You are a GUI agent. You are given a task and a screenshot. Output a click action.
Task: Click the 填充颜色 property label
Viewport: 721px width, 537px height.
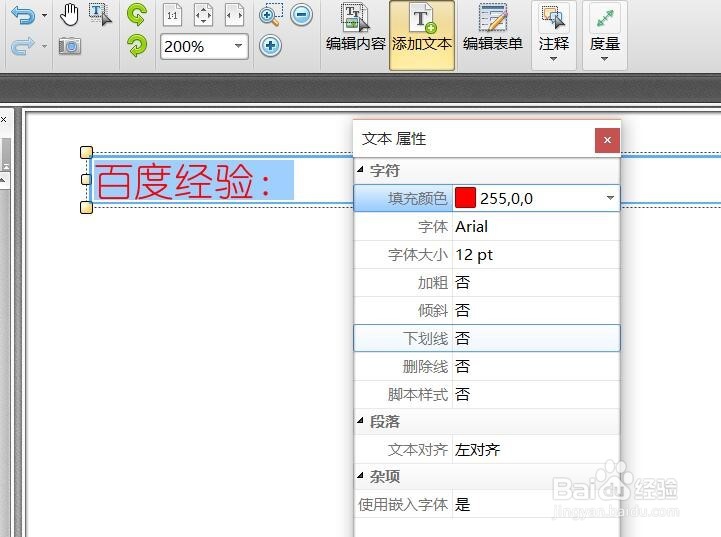417,198
